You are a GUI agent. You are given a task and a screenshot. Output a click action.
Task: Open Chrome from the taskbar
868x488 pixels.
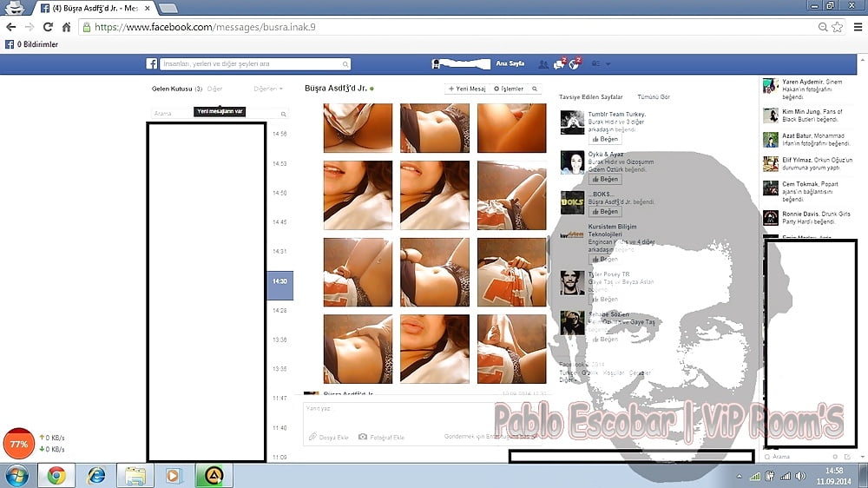click(56, 476)
